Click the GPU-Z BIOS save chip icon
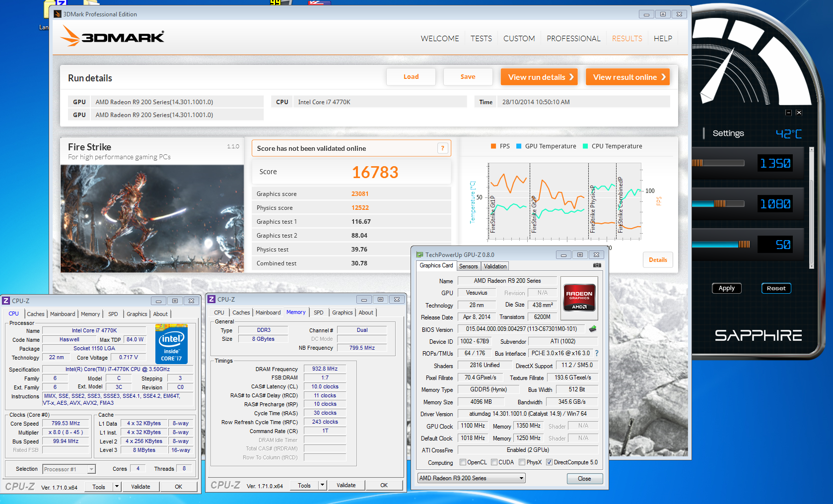The height and width of the screenshot is (504, 833). (x=593, y=328)
